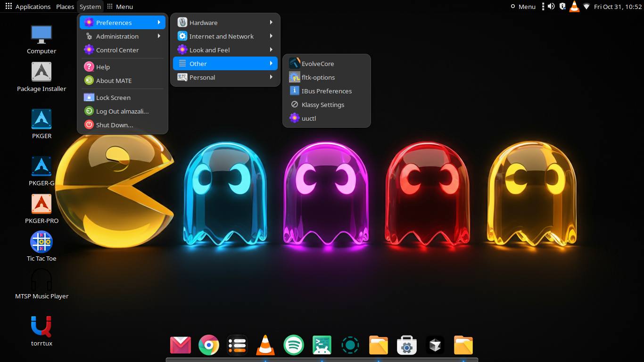Select the highlighted Preferences menu item

[x=123, y=23]
